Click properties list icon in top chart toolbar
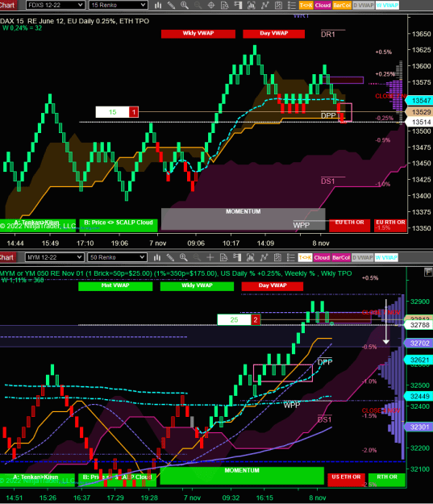 [292, 5]
